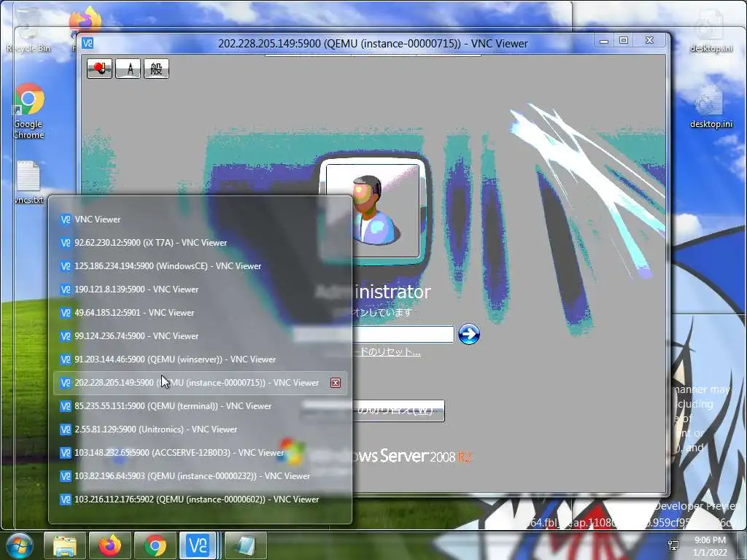Click the network icon in system tray
747x560 pixels.
(x=673, y=545)
